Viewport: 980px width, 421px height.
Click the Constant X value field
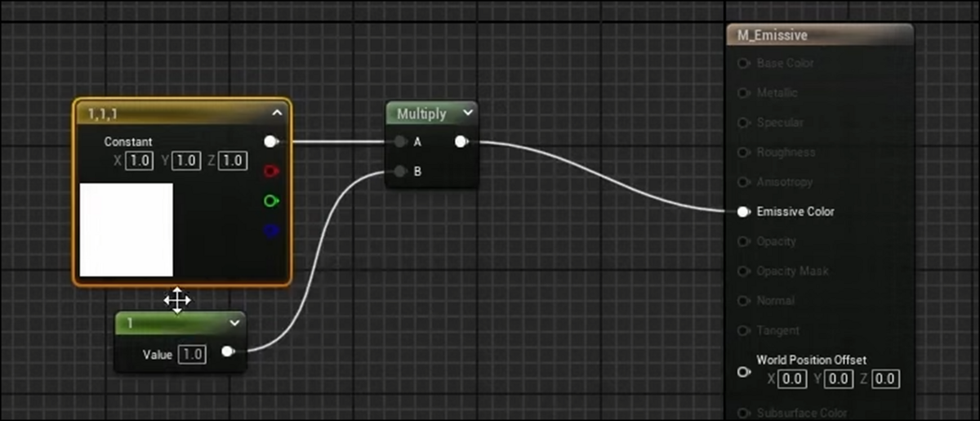138,161
